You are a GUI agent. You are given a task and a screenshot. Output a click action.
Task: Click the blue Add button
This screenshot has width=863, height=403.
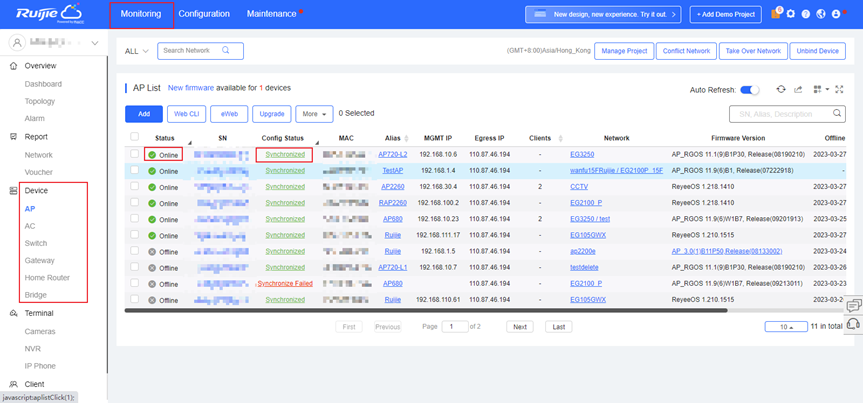(x=144, y=114)
